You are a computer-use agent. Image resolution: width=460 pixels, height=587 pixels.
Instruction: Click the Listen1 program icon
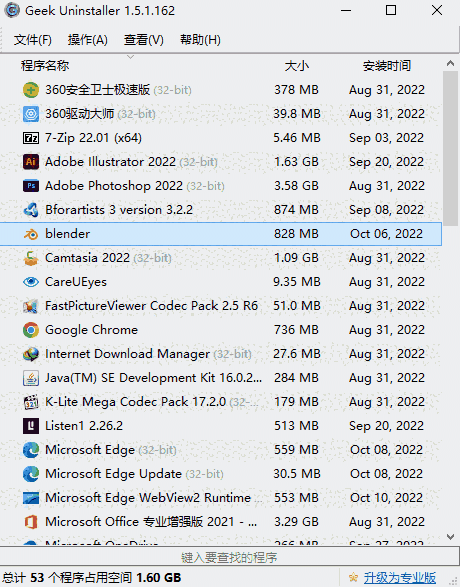[31, 426]
